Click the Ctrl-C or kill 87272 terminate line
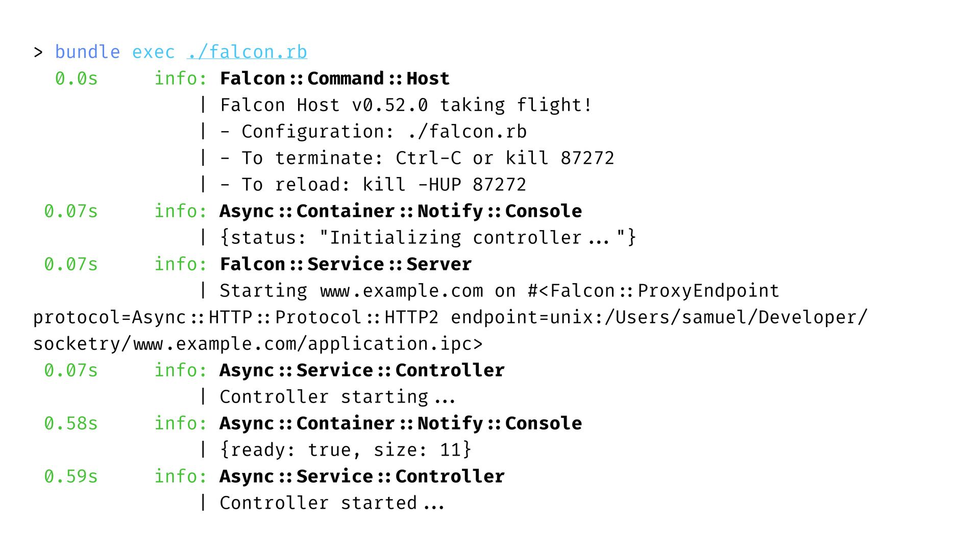 pyautogui.click(x=417, y=158)
